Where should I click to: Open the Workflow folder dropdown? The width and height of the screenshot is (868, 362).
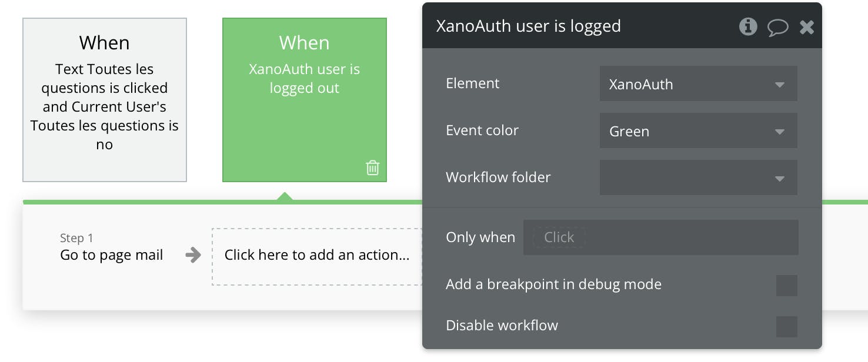[697, 177]
